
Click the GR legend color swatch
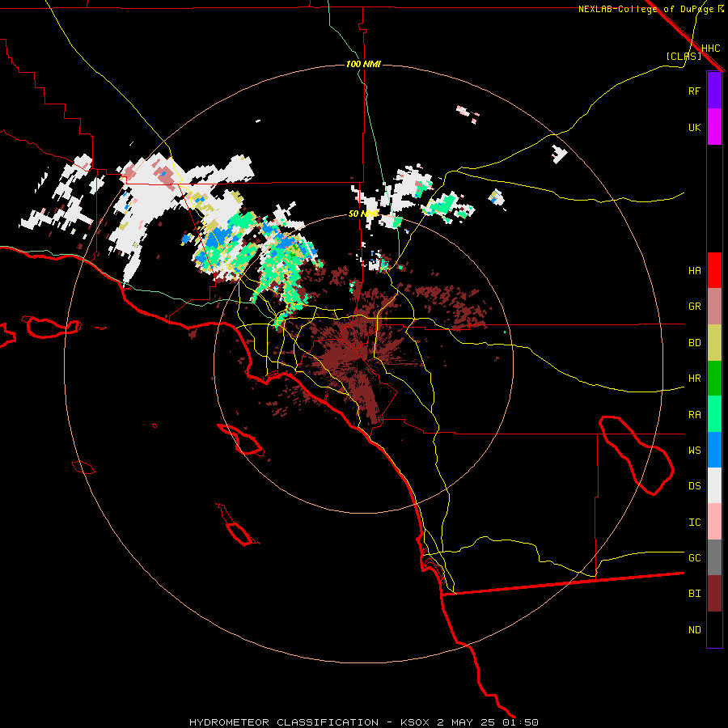tap(714, 307)
